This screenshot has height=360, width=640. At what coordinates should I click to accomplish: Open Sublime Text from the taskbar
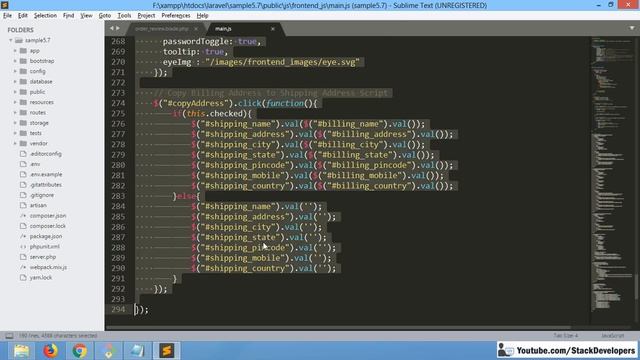coord(167,350)
